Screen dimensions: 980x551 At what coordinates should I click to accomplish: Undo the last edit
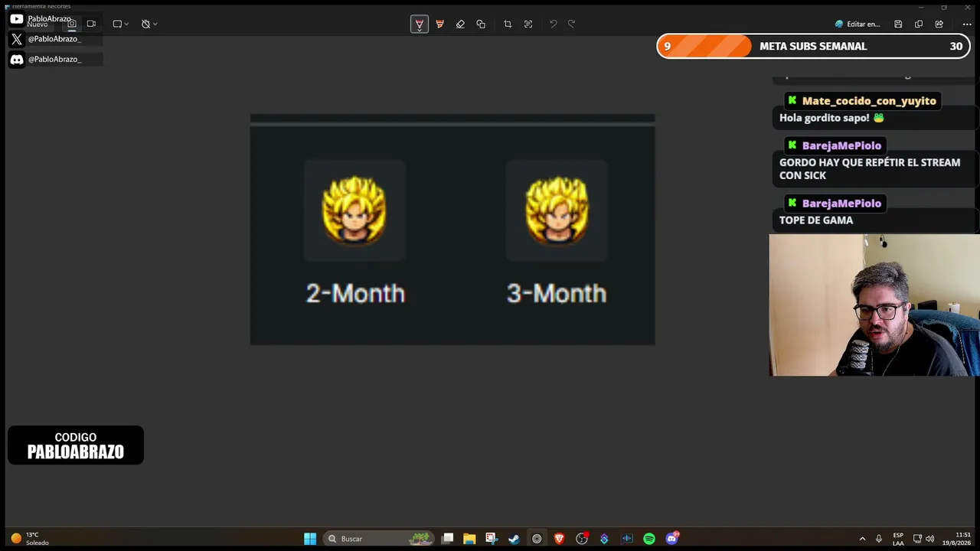[553, 24]
